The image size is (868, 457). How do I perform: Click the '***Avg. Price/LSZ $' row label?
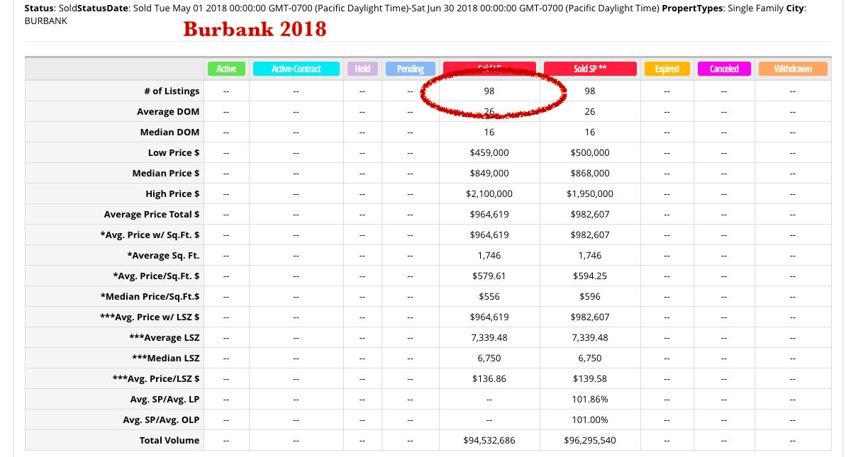pyautogui.click(x=156, y=378)
